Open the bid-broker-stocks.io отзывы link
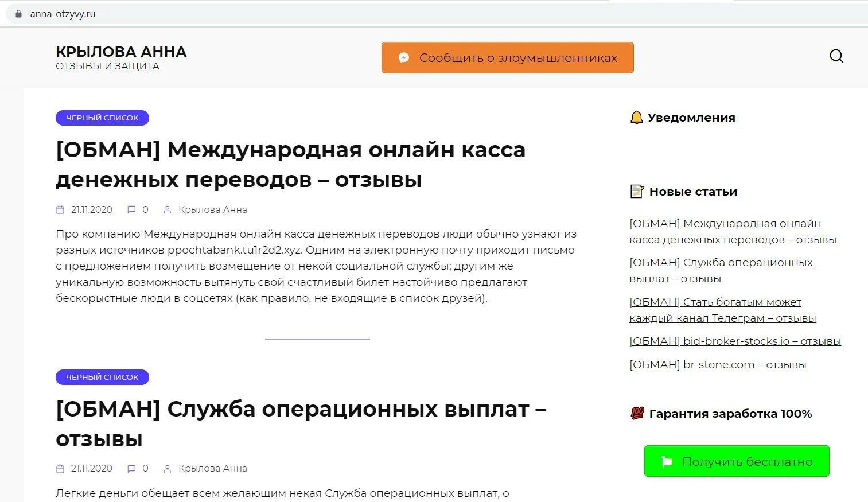 735,341
